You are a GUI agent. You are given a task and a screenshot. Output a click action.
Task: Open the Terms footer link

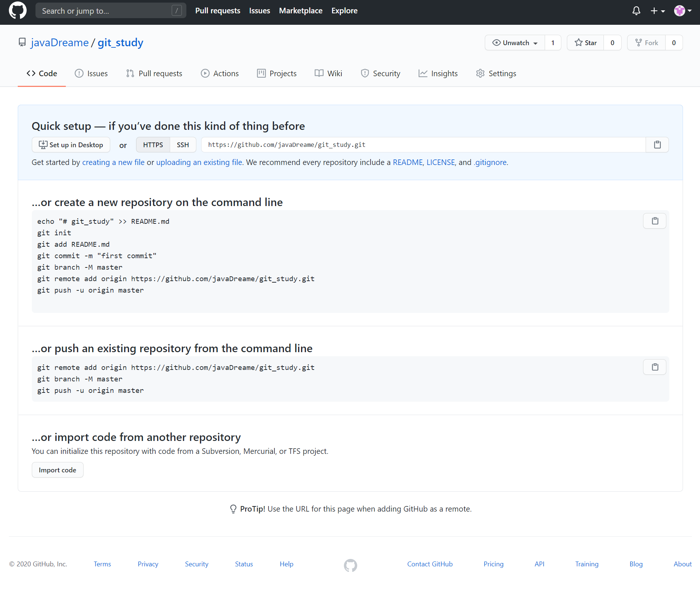coord(102,564)
